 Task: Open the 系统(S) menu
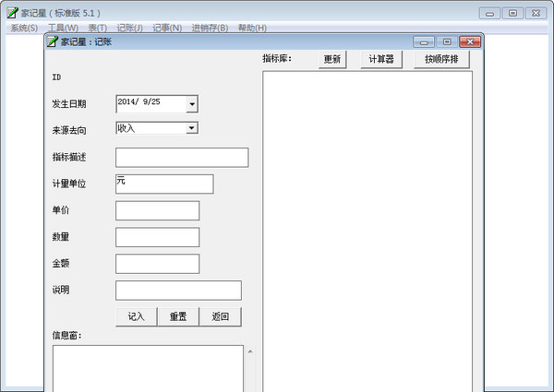click(24, 28)
